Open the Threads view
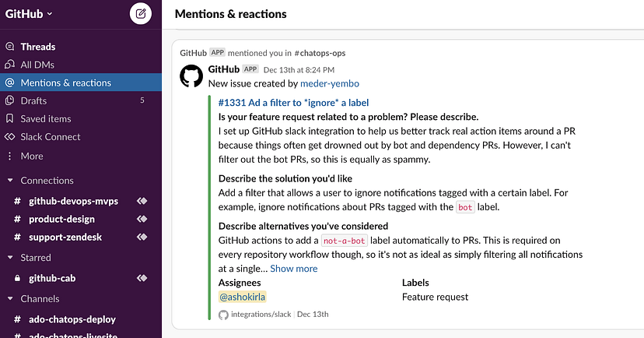The image size is (644, 338). click(37, 47)
